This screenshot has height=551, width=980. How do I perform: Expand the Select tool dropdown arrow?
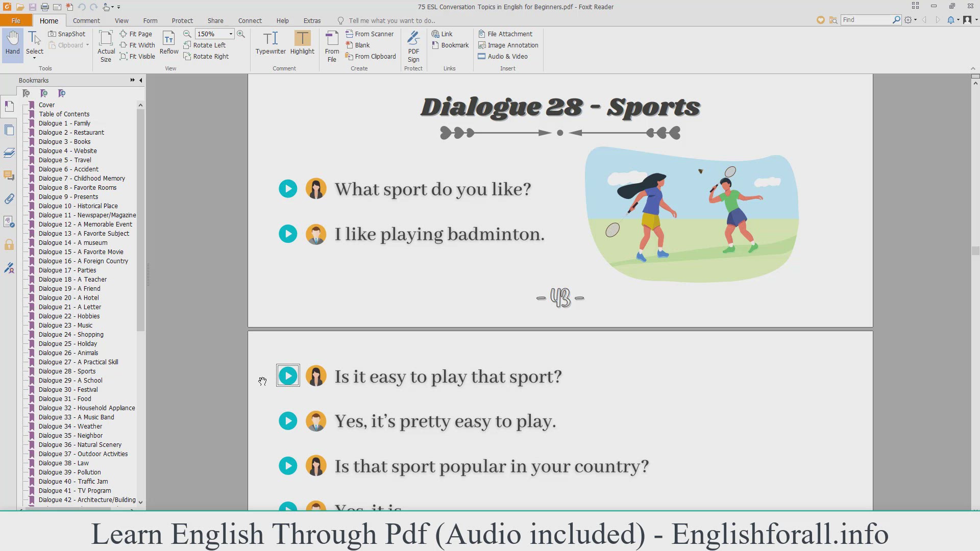pos(35,58)
